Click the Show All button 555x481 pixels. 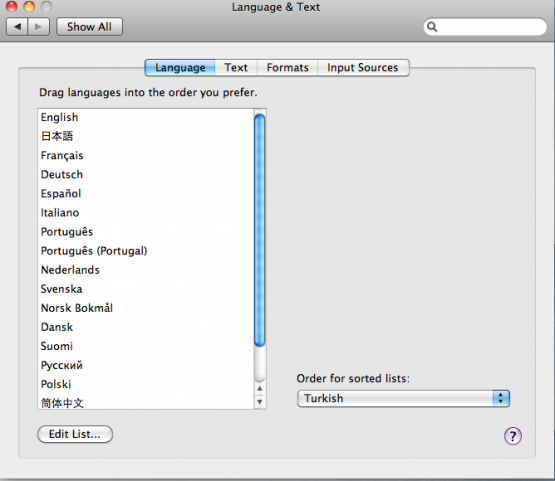click(x=90, y=27)
